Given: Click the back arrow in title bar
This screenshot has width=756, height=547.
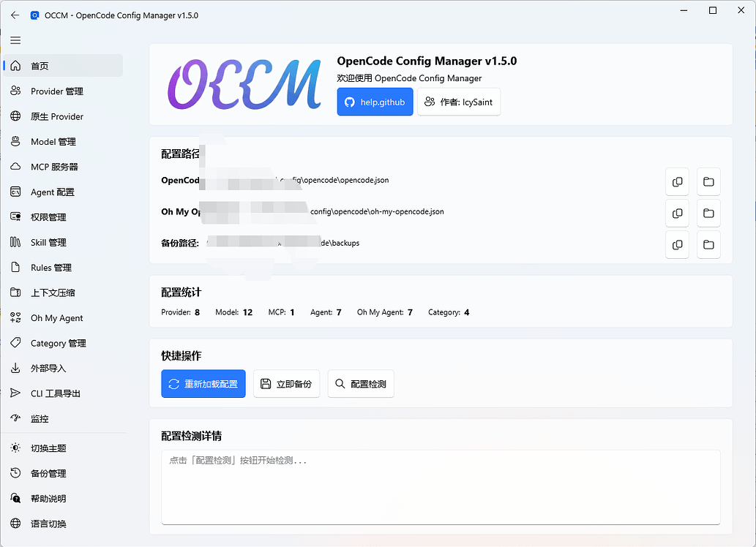Looking at the screenshot, I should [x=15, y=15].
